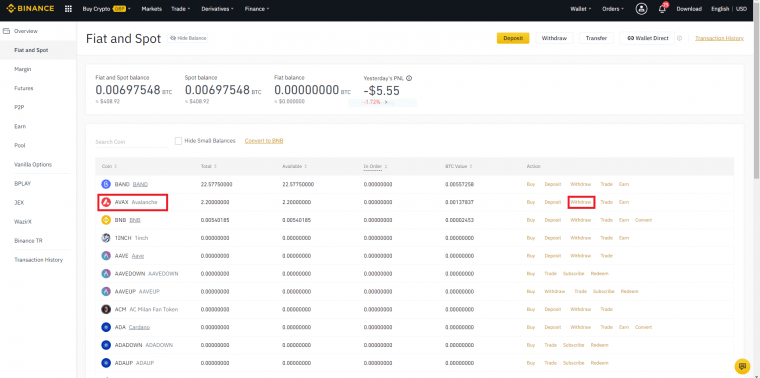Click the AVAX Avalanche coin icon
Viewport: 760px width, 378px height.
106,202
